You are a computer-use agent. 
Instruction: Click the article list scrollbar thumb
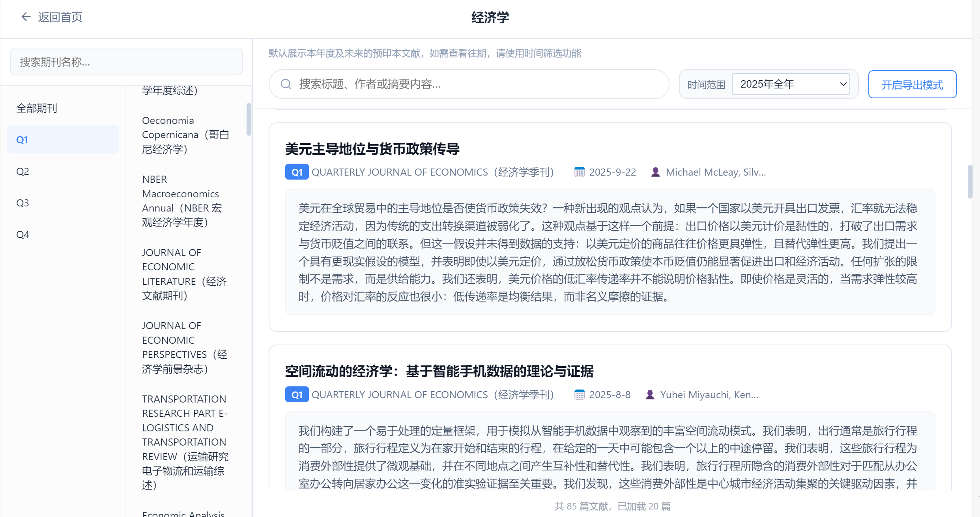(970, 182)
